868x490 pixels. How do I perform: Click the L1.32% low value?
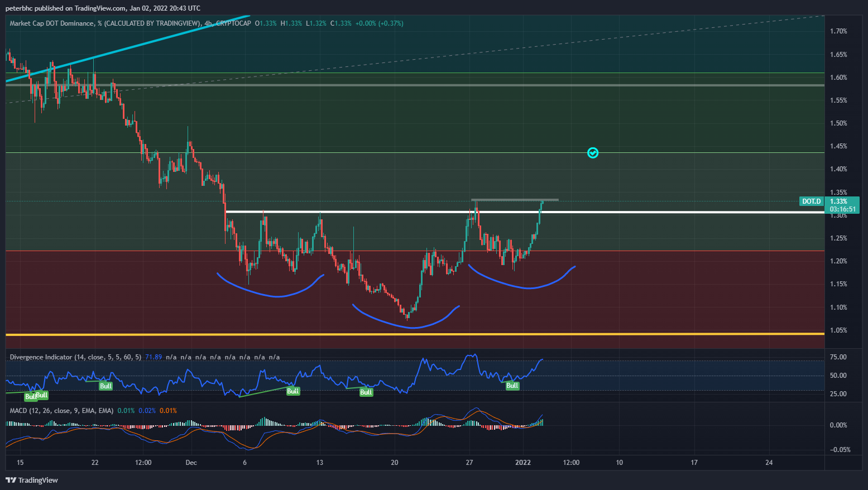click(x=316, y=23)
